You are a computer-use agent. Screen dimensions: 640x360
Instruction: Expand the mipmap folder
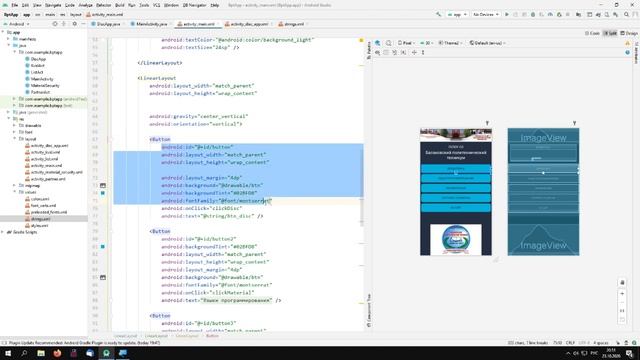(x=15, y=185)
